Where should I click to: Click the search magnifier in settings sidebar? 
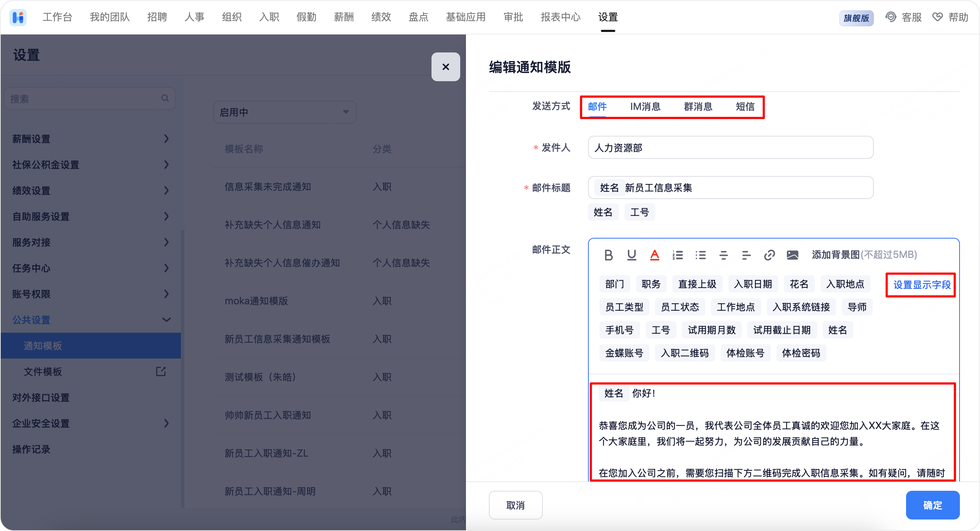point(165,98)
